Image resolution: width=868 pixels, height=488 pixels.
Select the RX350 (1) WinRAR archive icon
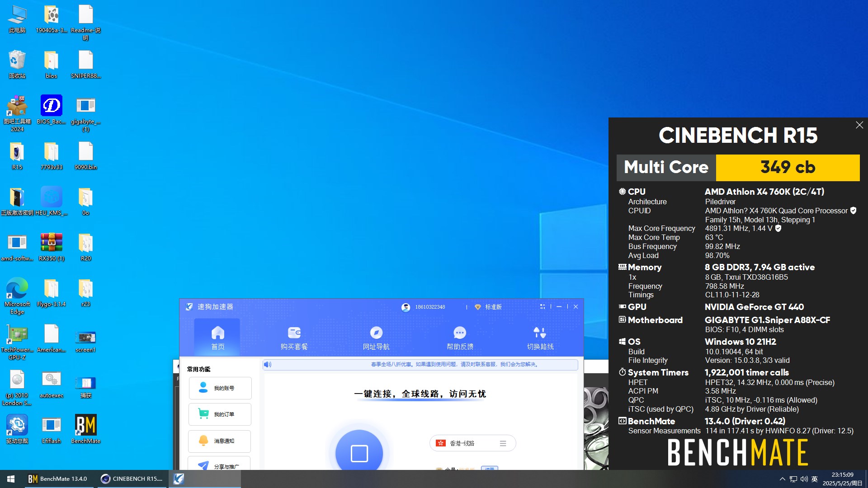coord(51,247)
